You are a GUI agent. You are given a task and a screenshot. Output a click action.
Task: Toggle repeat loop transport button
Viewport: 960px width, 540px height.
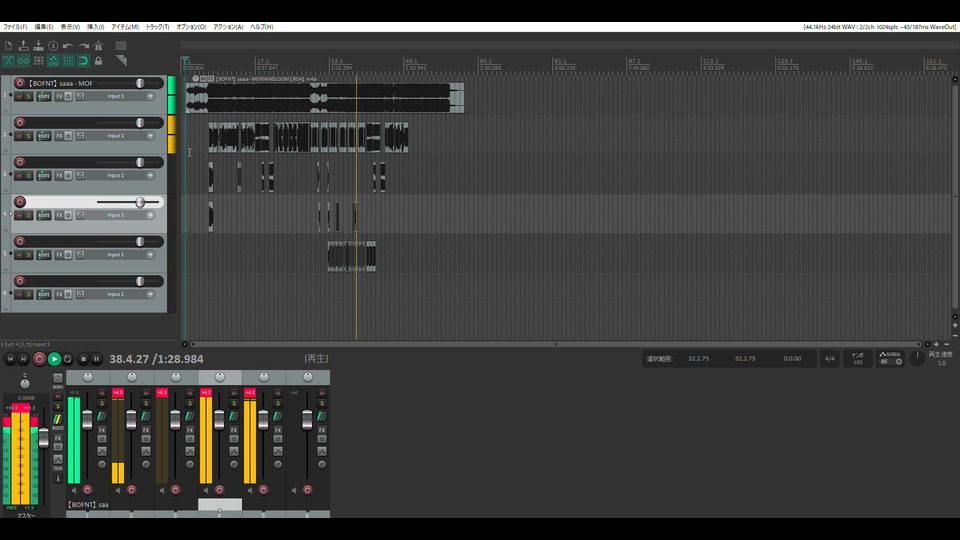point(68,359)
